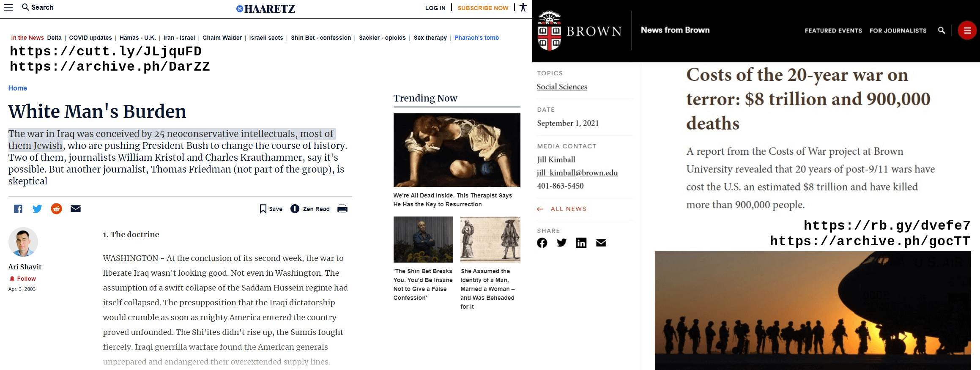Open author Ari Shavit's profile photo

pos(23,242)
